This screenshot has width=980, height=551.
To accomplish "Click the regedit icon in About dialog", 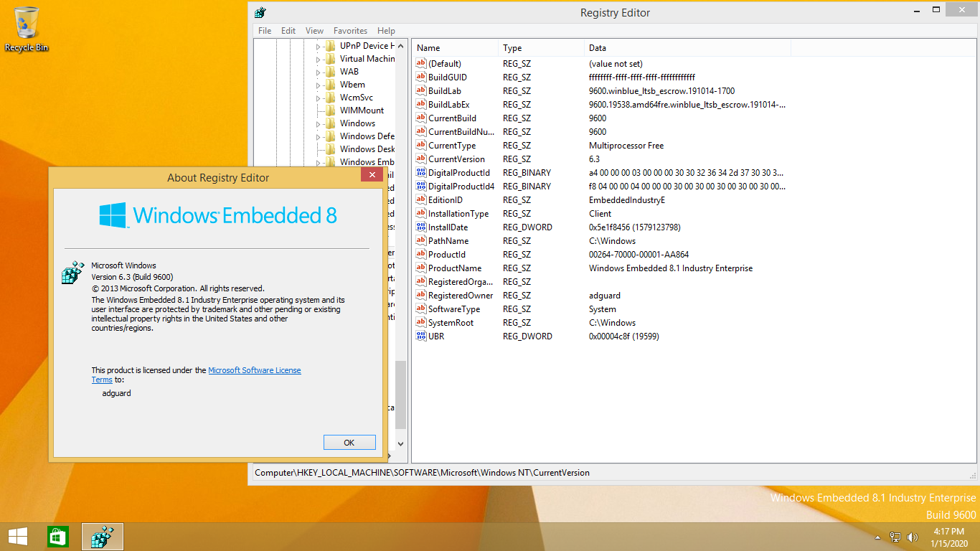I will [73, 272].
